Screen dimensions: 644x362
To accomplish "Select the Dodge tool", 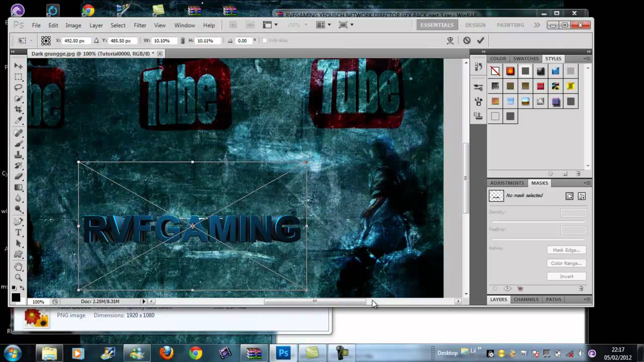I will click(x=19, y=209).
